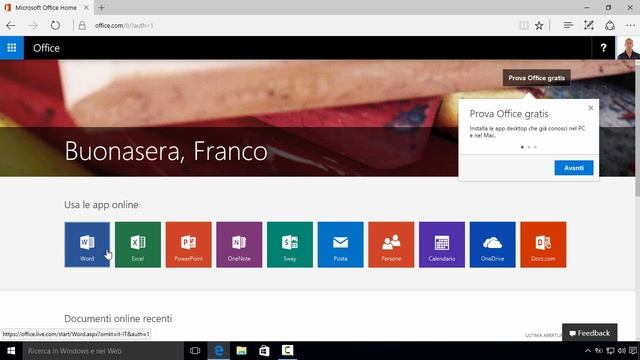Image resolution: width=640 pixels, height=360 pixels.
Task: Open the Persone contacts tile
Action: 391,244
